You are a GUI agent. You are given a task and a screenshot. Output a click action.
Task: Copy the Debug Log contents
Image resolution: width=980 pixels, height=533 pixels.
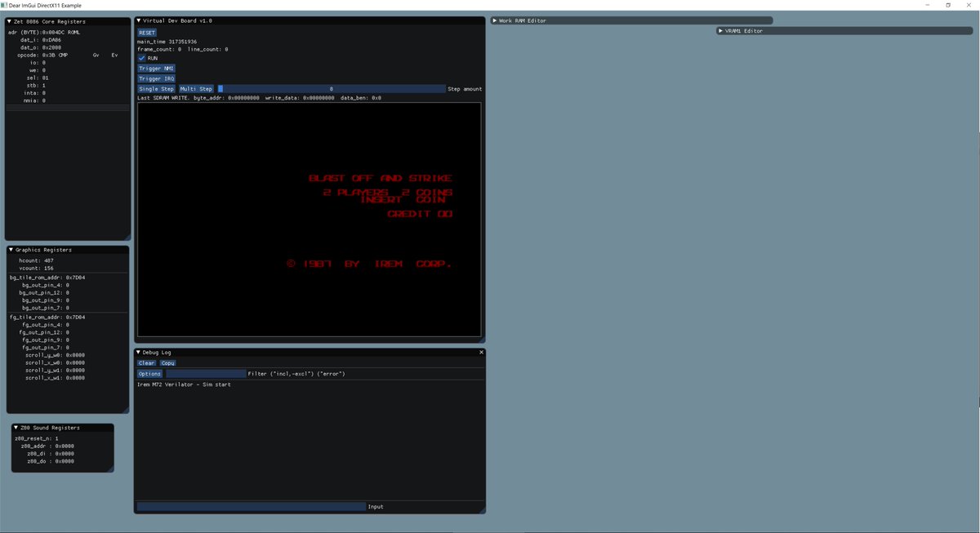167,363
